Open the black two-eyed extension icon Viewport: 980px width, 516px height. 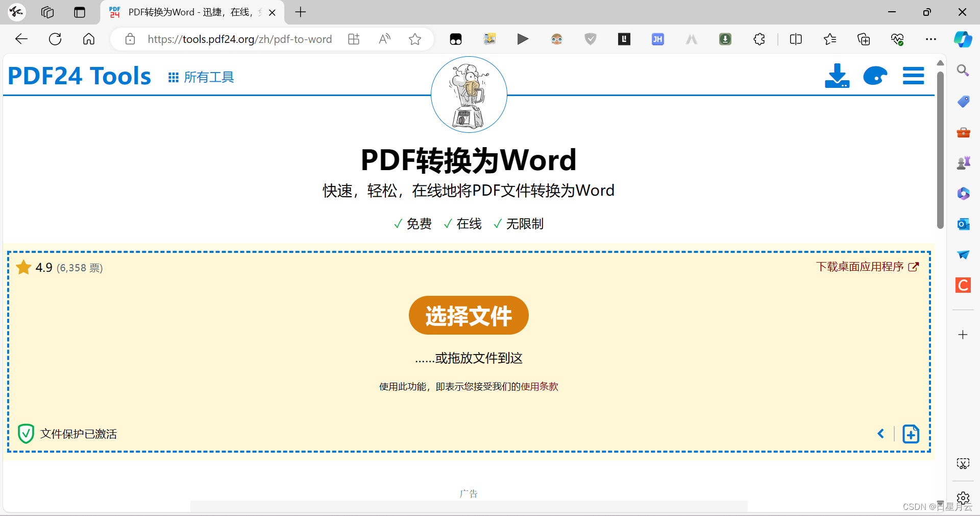(x=456, y=39)
